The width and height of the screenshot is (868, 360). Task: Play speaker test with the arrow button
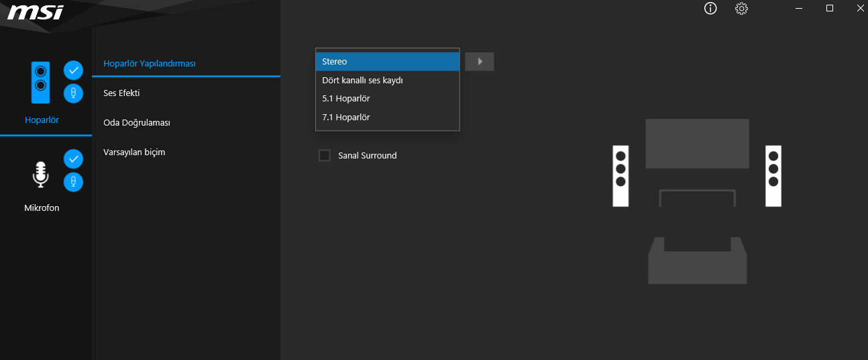(x=480, y=62)
